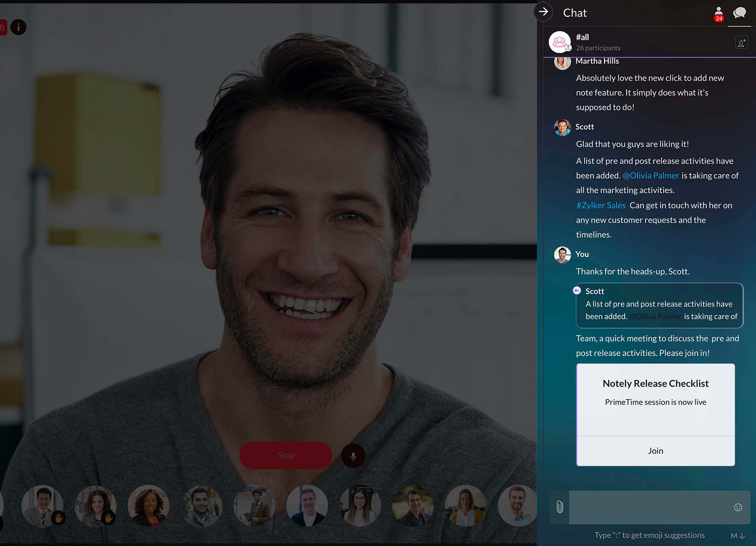Mute the microphone
Image resolution: width=756 pixels, height=546 pixels.
click(353, 456)
